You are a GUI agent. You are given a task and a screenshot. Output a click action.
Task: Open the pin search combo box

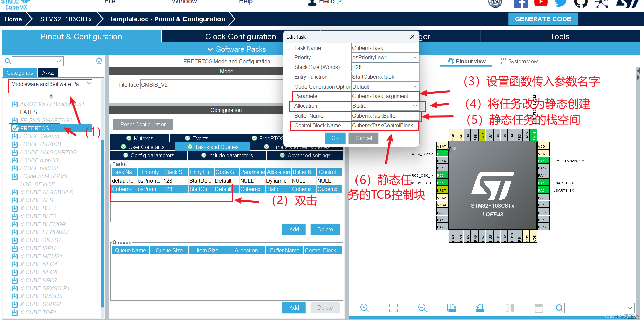tap(600, 308)
